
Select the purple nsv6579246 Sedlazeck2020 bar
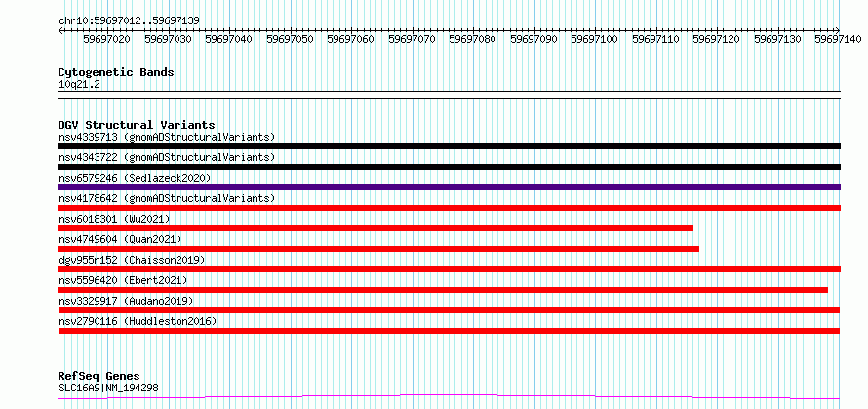pyautogui.click(x=449, y=187)
